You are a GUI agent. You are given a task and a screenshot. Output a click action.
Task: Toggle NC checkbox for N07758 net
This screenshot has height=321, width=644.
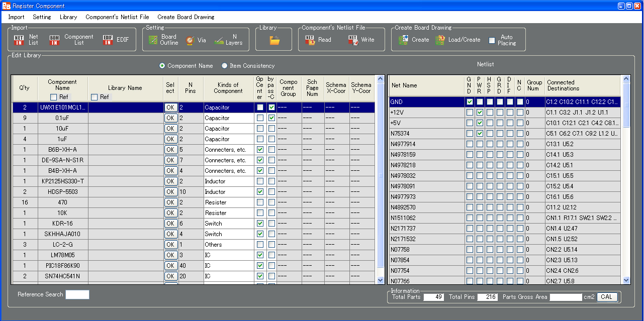pos(520,250)
